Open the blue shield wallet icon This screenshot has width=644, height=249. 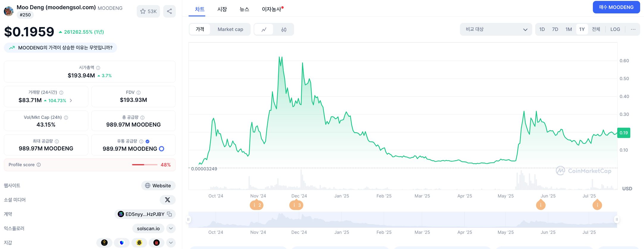(122, 243)
